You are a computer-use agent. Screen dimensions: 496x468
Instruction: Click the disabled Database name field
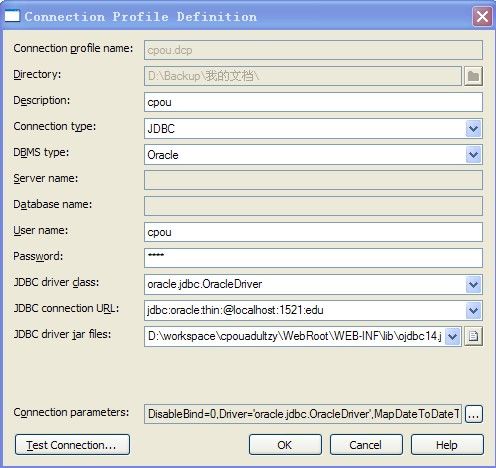coord(313,206)
